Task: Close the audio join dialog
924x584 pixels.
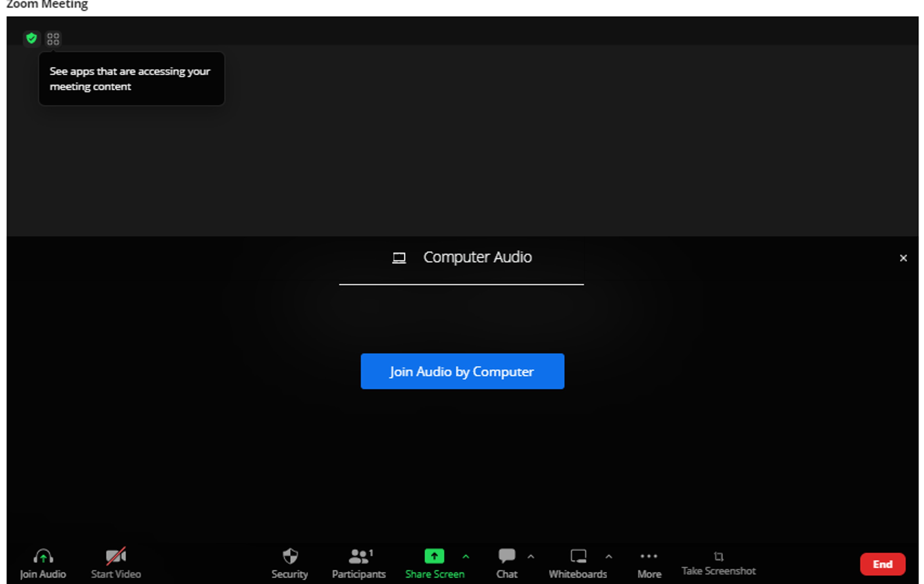Action: 903,258
